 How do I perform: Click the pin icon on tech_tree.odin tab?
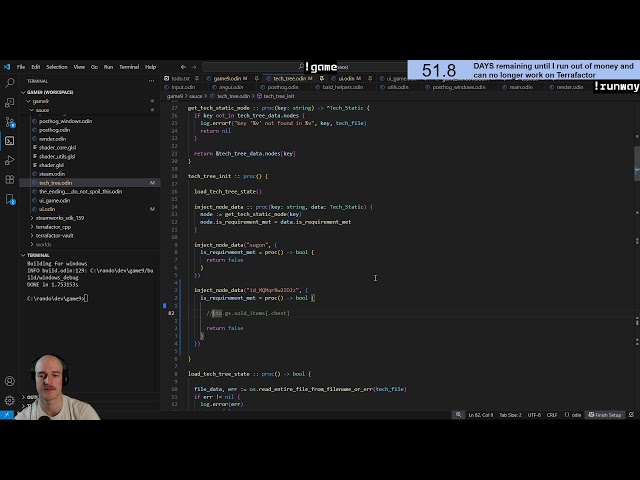coord(322,78)
